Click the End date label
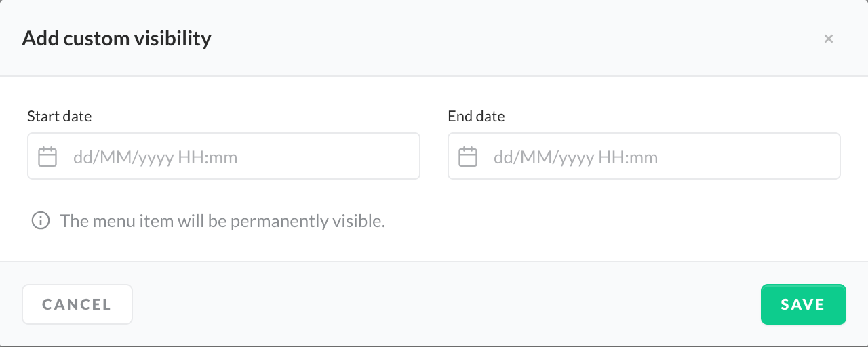This screenshot has width=868, height=347. click(476, 117)
